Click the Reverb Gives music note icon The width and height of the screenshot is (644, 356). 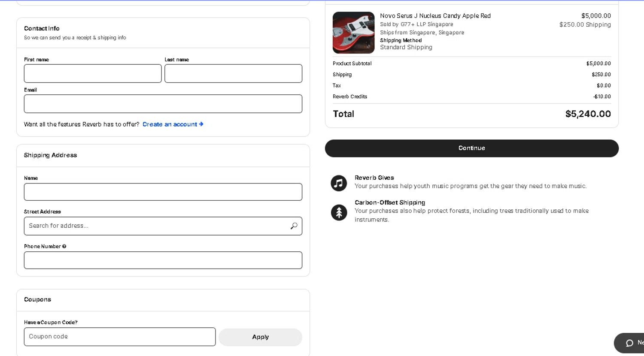click(x=339, y=183)
